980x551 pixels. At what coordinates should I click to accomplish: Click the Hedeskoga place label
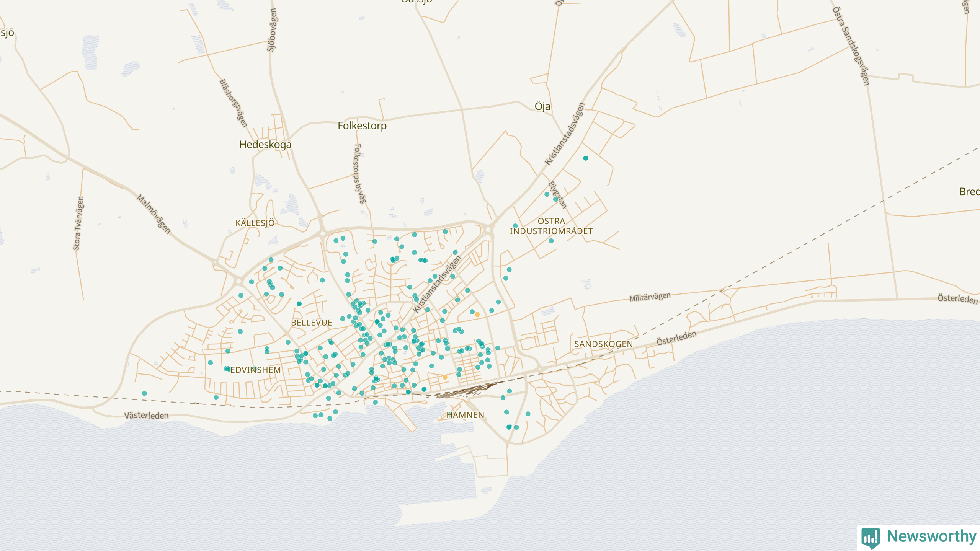(x=265, y=145)
